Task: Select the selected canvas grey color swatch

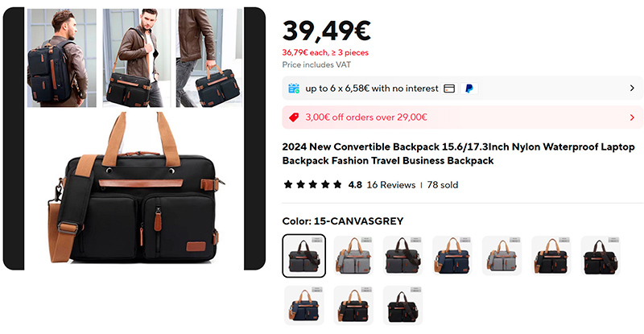Action: pyautogui.click(x=304, y=256)
